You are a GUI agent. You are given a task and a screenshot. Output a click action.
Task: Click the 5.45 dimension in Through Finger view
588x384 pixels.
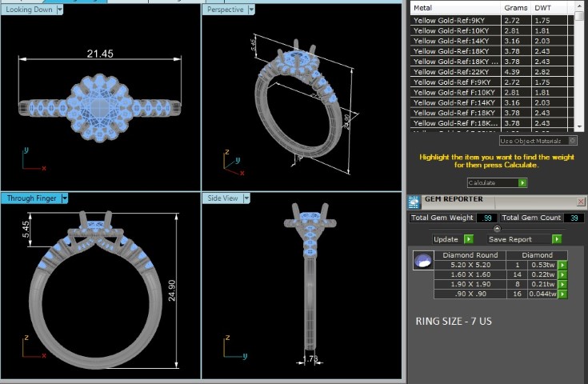click(25, 230)
